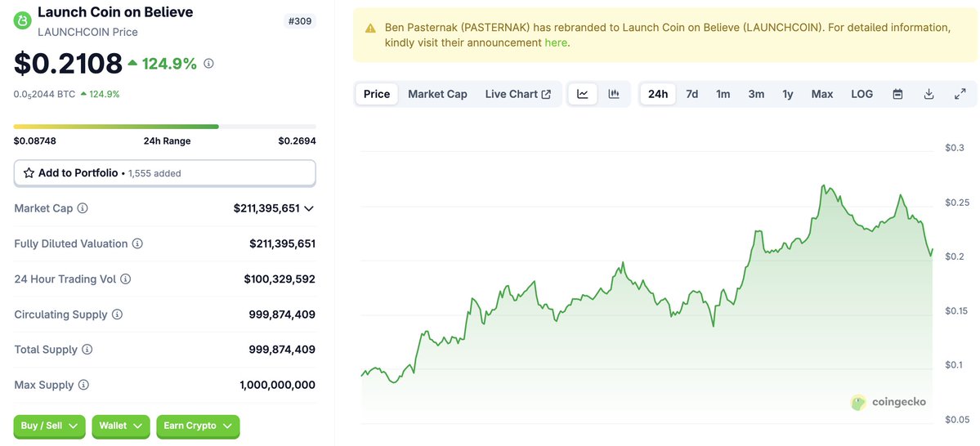
Task: Select the Price chart tab
Action: (377, 94)
